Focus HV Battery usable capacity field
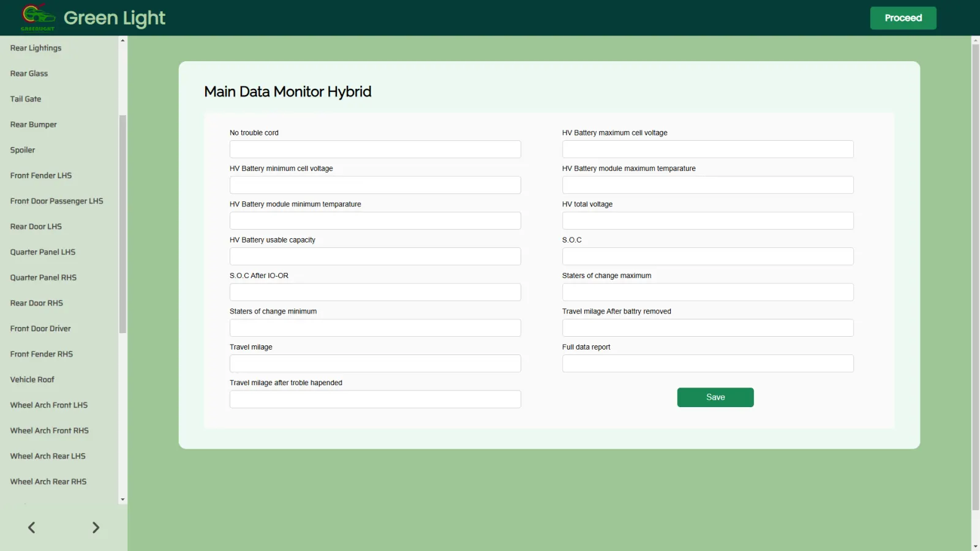The height and width of the screenshot is (551, 980). [x=375, y=257]
